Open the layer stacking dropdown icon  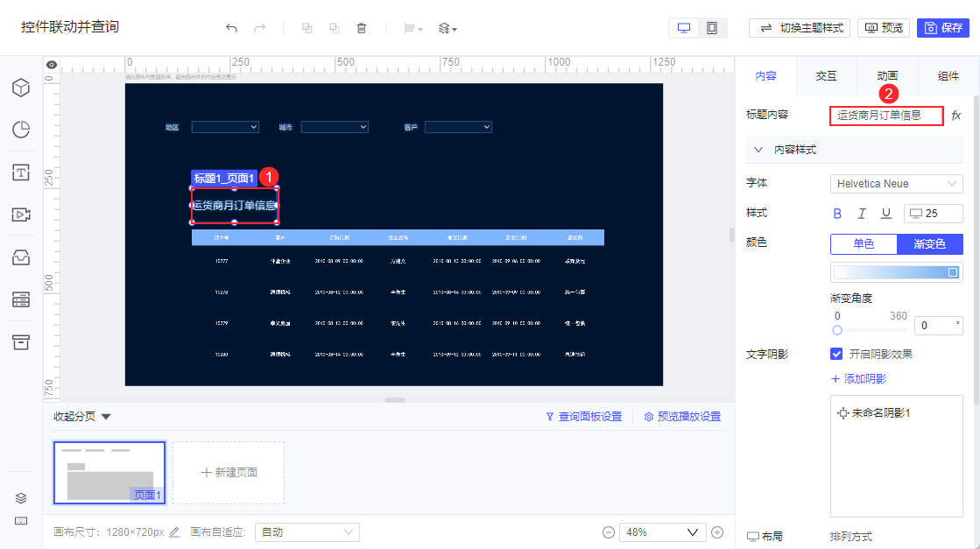pos(448,28)
